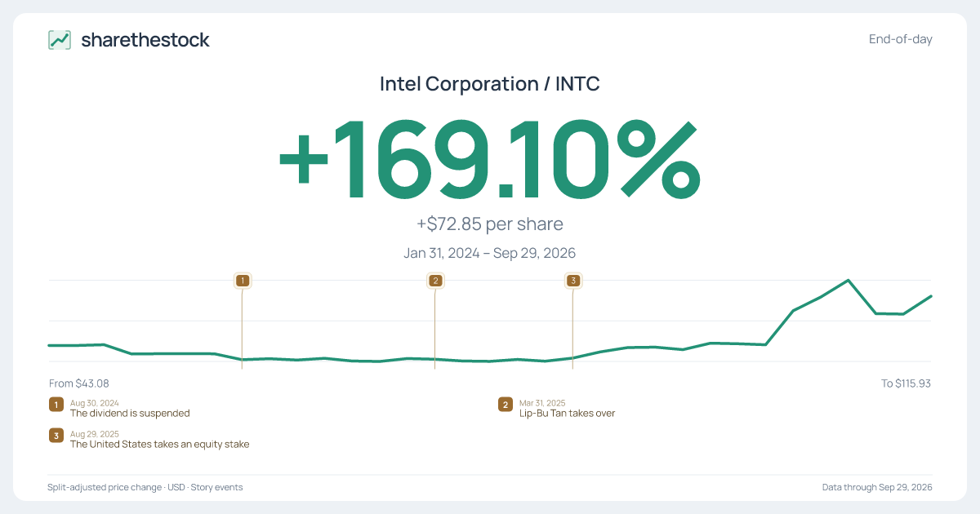Click legend badge 3 beside equity stake event
This screenshot has width=980, height=514.
[x=56, y=436]
